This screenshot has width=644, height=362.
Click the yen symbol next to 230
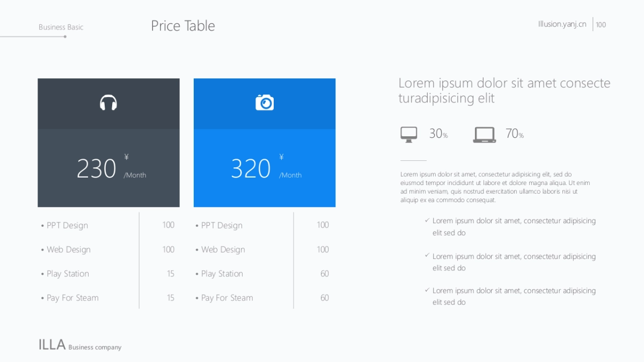click(x=127, y=157)
